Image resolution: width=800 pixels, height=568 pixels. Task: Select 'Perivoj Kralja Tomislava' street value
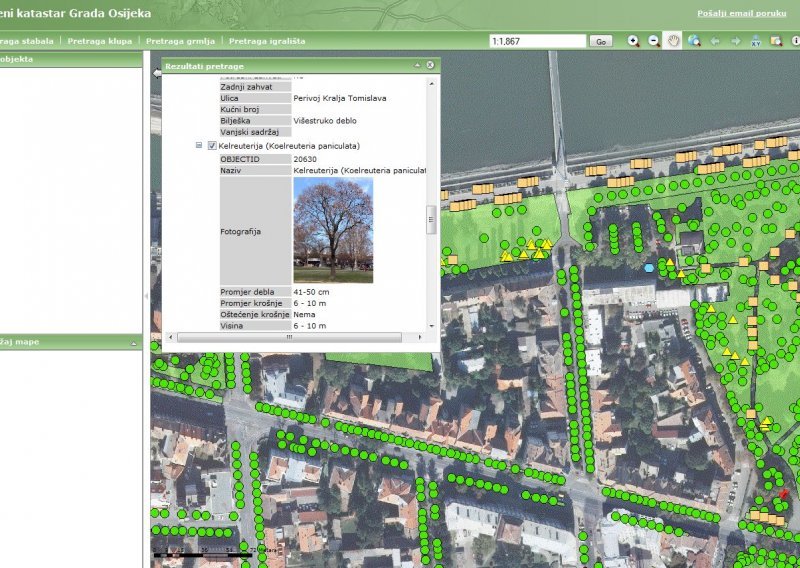(340, 98)
